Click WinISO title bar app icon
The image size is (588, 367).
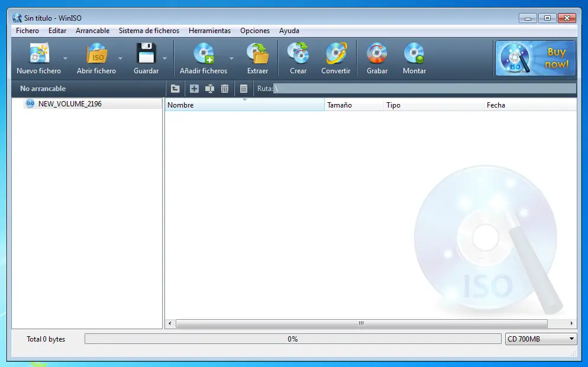pyautogui.click(x=17, y=18)
